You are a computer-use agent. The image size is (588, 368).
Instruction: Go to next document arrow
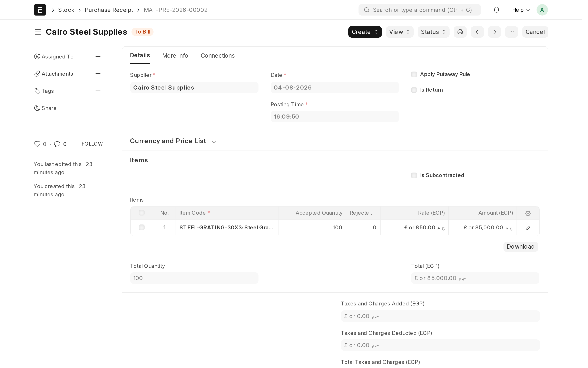pyautogui.click(x=494, y=32)
